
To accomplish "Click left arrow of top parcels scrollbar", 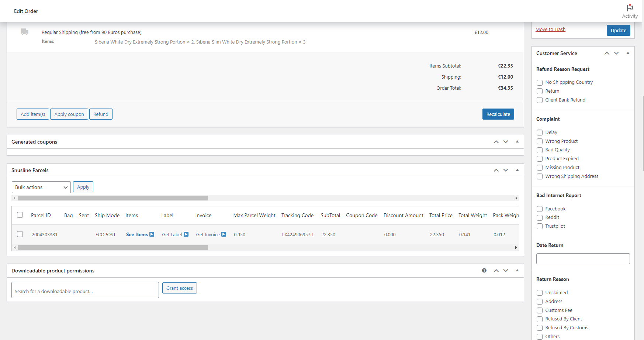I will coord(14,198).
